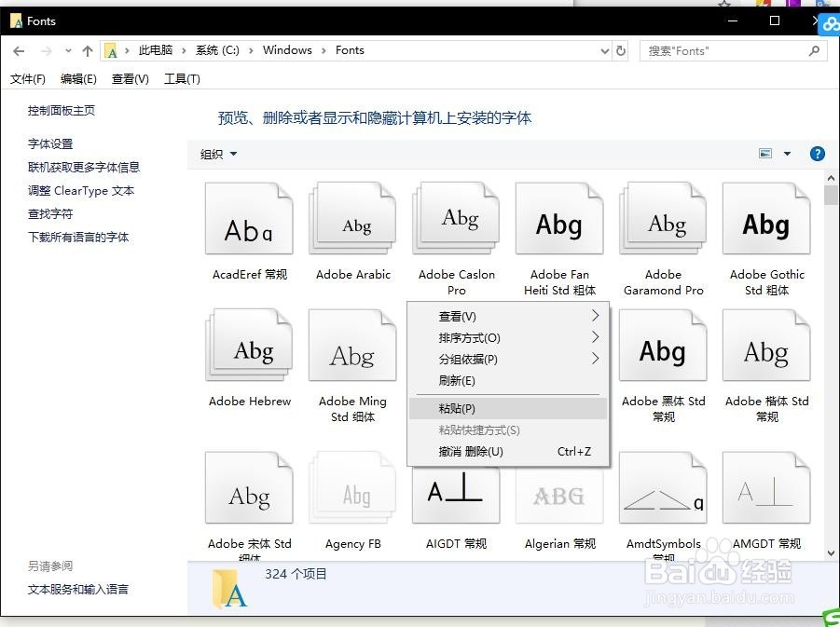The width and height of the screenshot is (840, 627).
Task: Select the AmdtSymbols font icon
Action: pos(663,488)
